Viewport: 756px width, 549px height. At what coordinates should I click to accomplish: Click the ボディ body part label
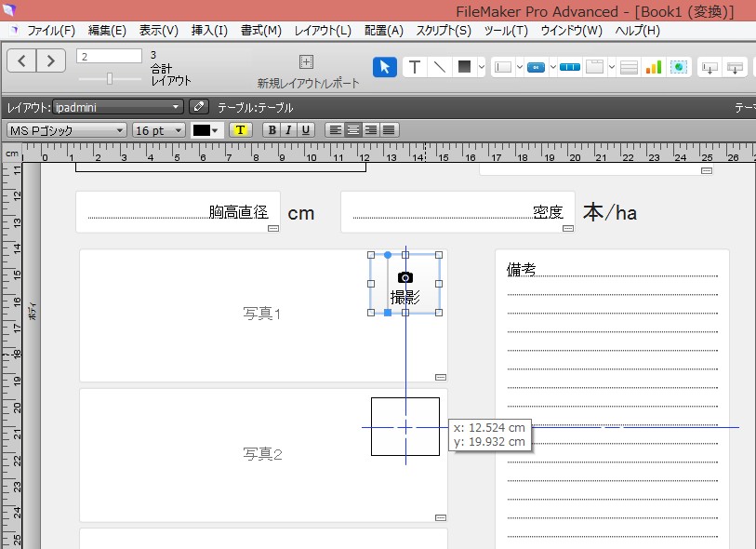[x=32, y=311]
